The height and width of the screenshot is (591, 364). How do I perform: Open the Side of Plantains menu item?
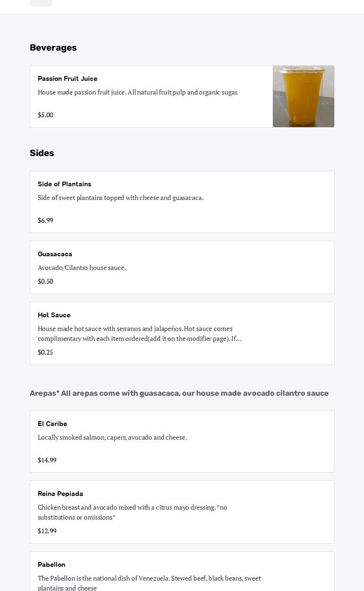tap(182, 202)
